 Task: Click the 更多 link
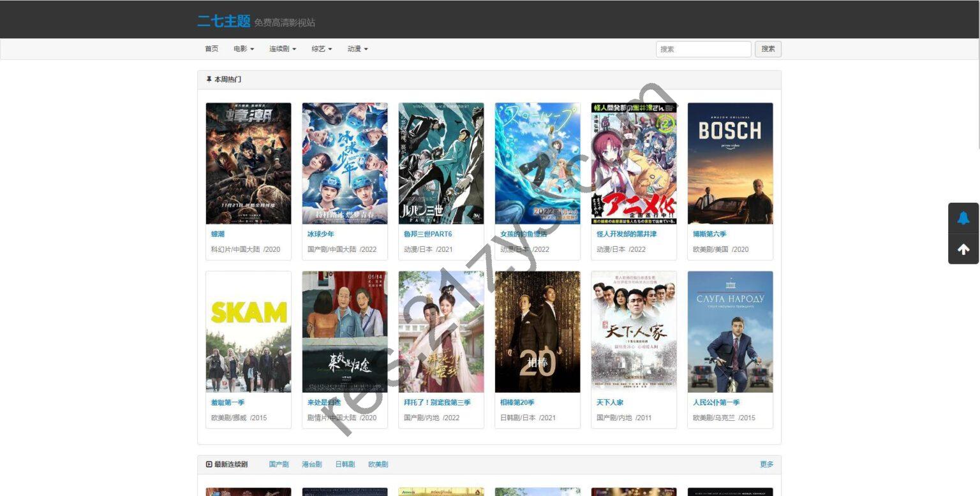(x=766, y=464)
